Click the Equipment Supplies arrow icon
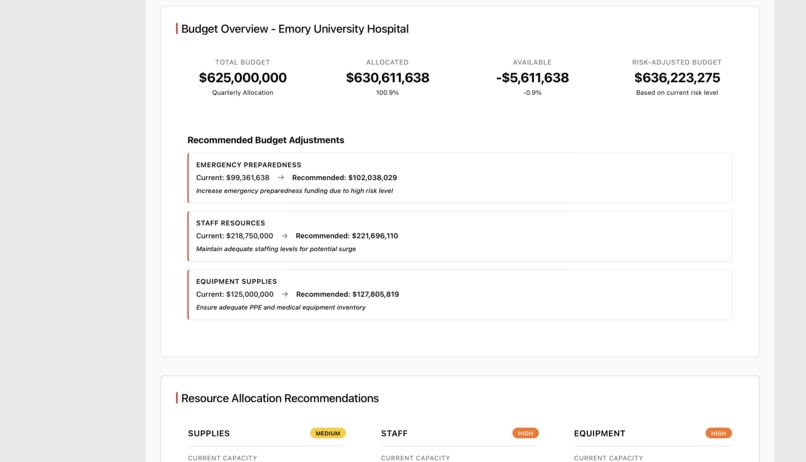Screen dimensions: 806x462 point(285,294)
